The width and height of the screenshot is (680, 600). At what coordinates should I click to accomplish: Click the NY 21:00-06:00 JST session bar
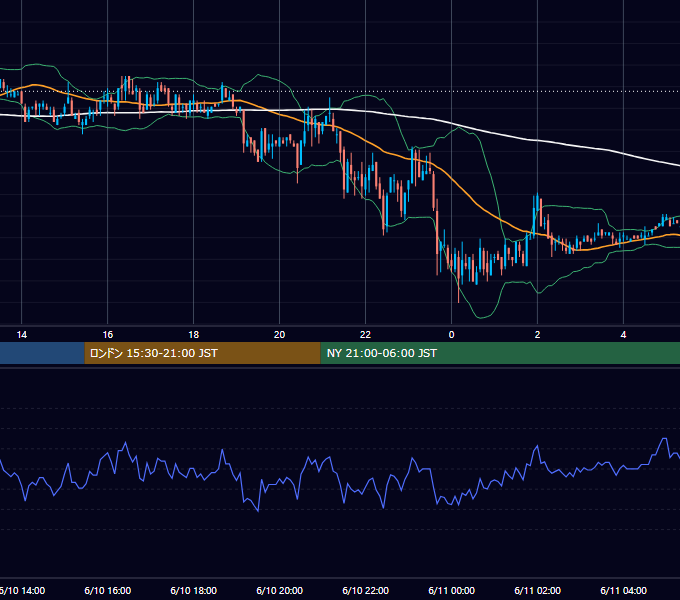[x=500, y=353]
